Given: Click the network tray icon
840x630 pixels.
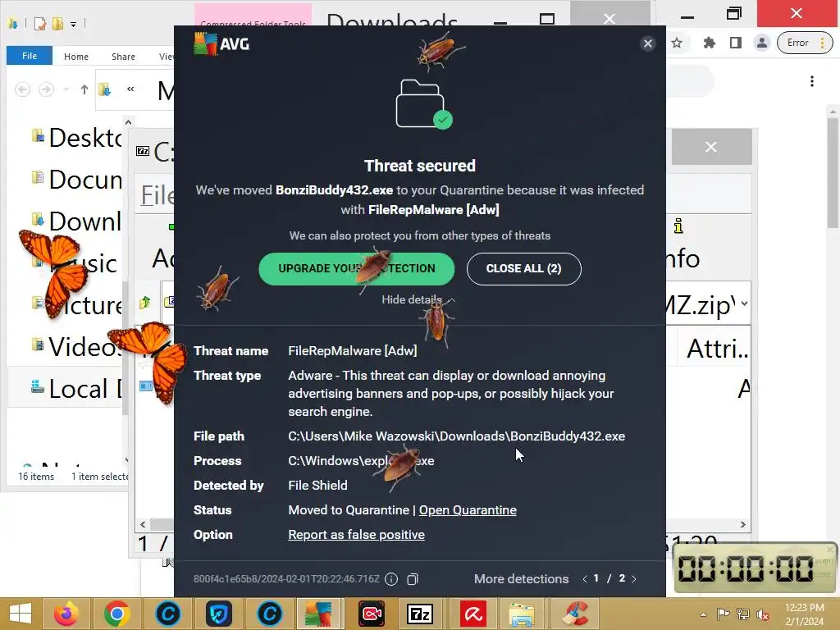Looking at the screenshot, I should tap(742, 614).
